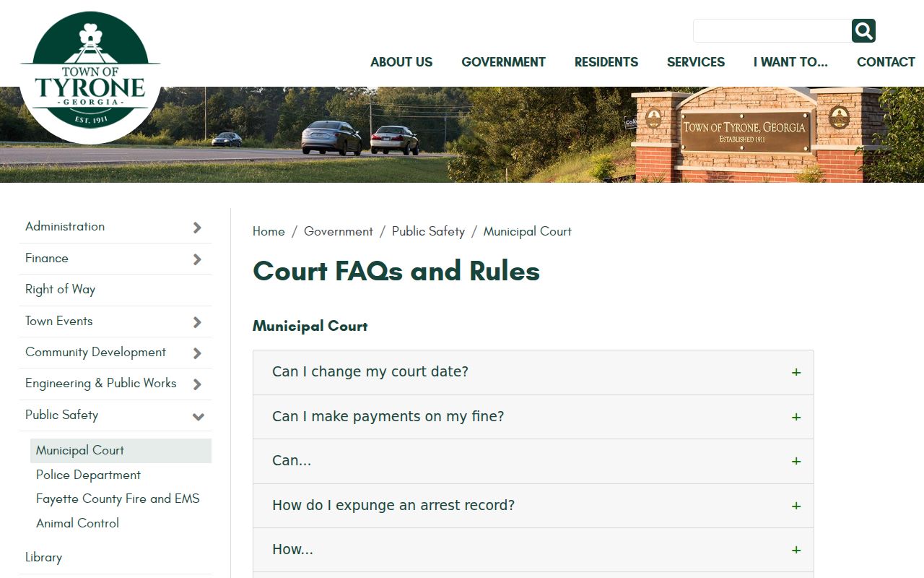
Task: Expand Engineering & Public Works chevron
Action: coord(197,384)
